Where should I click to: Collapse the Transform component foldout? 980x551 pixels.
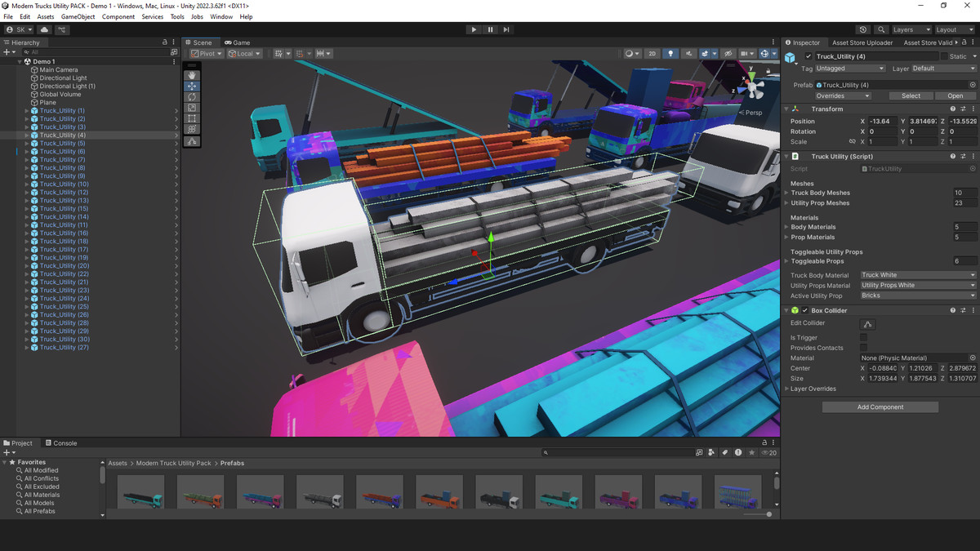click(x=786, y=109)
